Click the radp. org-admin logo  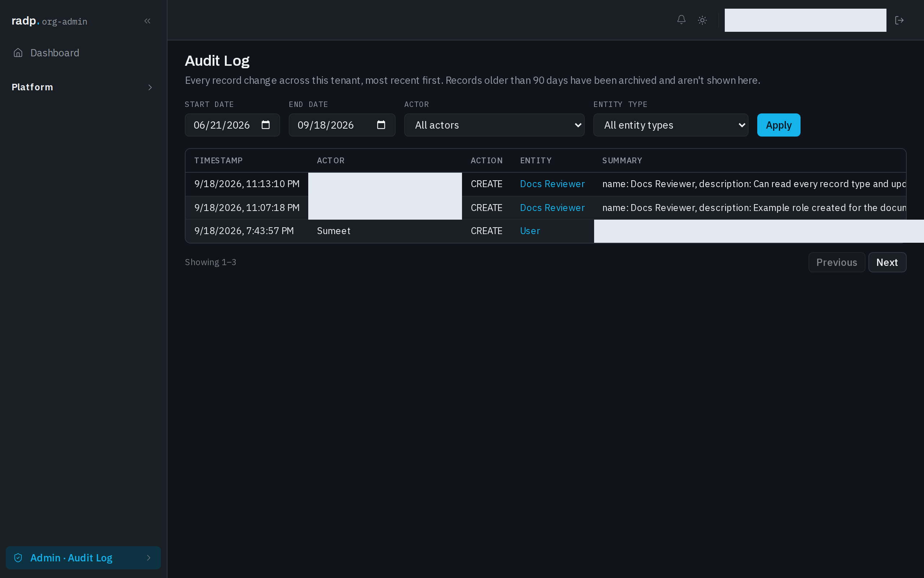tap(49, 21)
